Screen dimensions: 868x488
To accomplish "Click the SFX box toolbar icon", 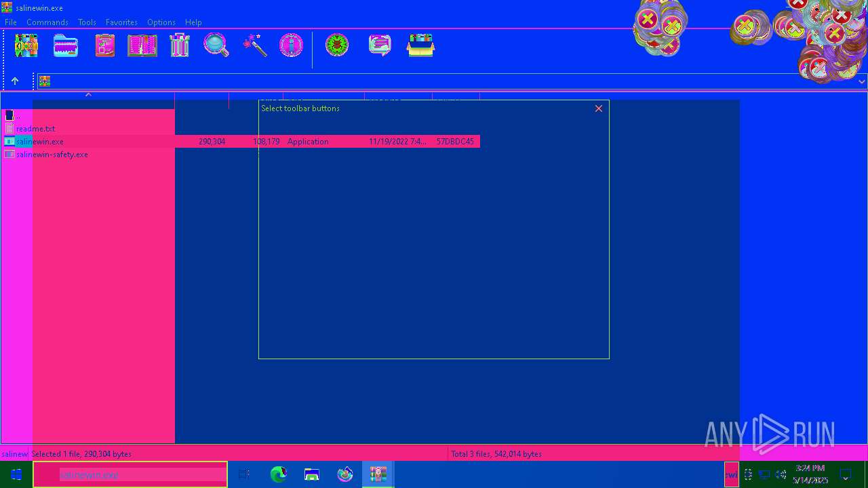I will (x=420, y=45).
